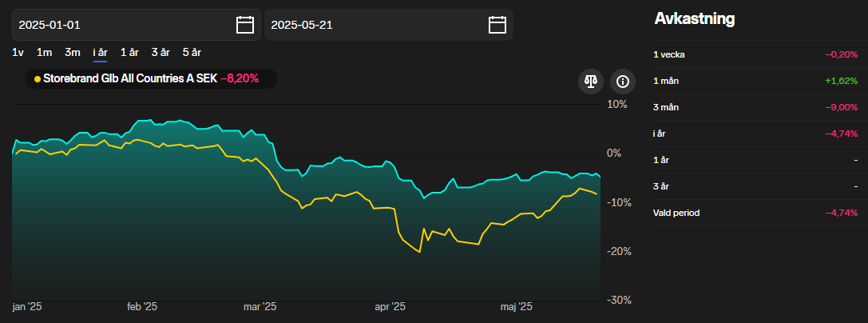Click the start date field 2025-01-01

click(120, 25)
